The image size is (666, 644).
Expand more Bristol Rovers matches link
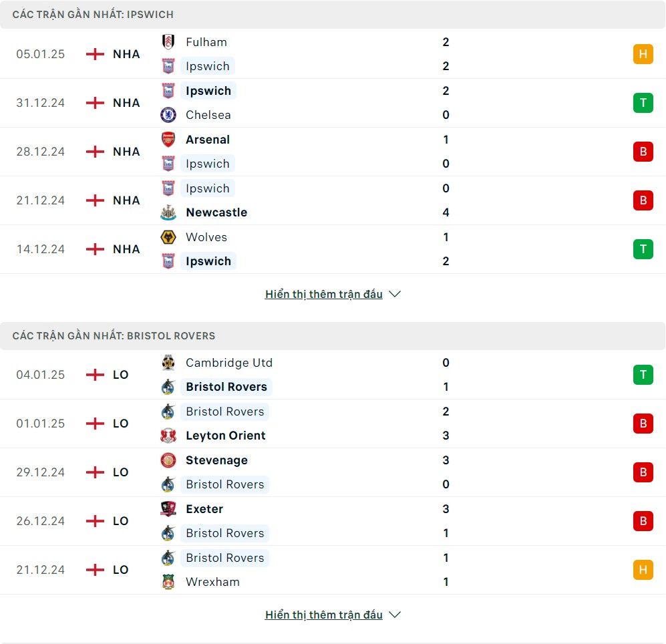click(324, 615)
